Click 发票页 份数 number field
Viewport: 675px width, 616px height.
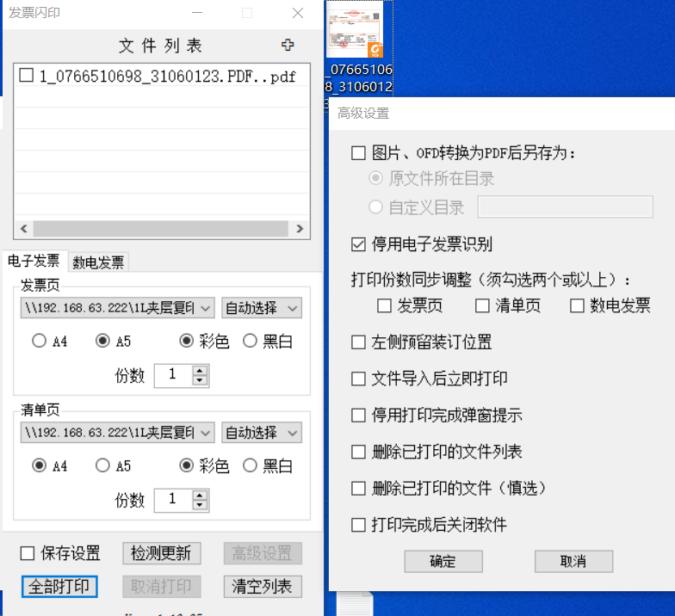[174, 375]
